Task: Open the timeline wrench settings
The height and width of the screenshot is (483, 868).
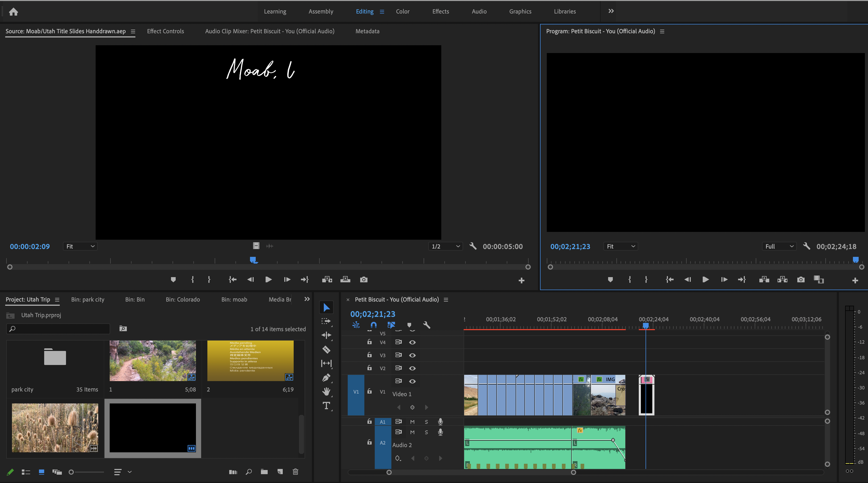Action: (426, 325)
